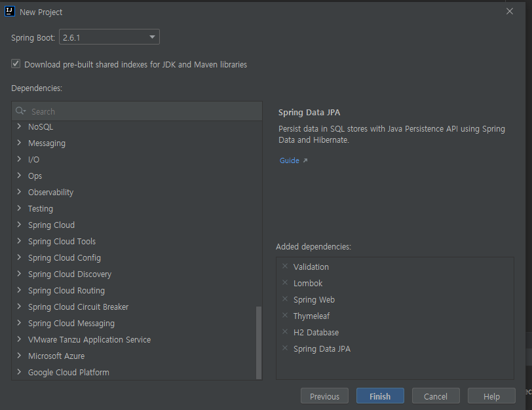The image size is (532, 410).
Task: Expand the Microsoft Azure category
Action: [20, 356]
